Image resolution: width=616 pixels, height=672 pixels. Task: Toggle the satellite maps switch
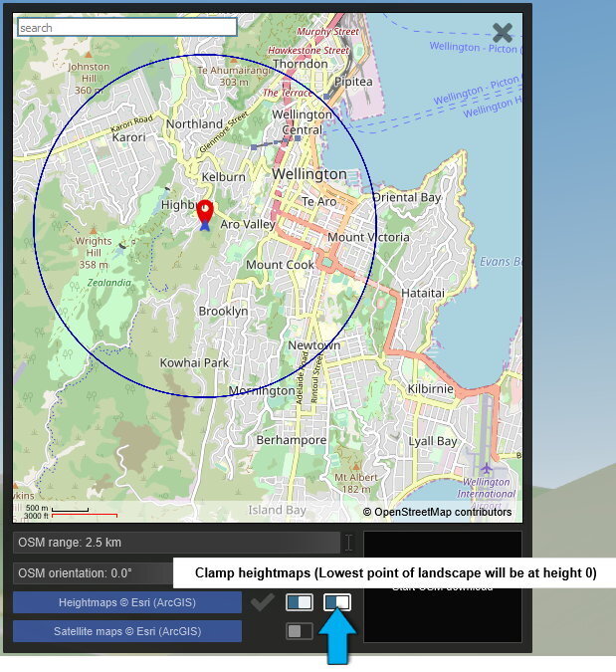click(299, 631)
